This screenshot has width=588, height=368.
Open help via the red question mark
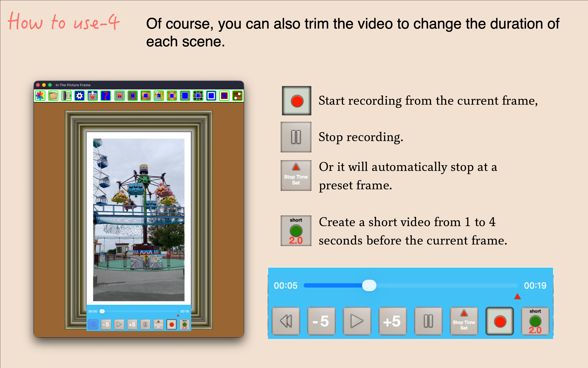click(106, 96)
